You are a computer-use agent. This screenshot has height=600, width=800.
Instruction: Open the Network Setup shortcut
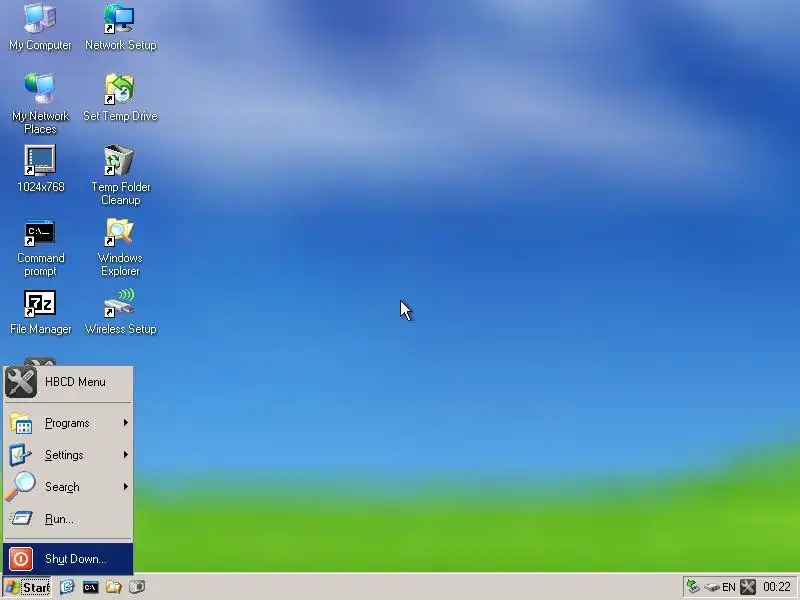click(x=120, y=27)
